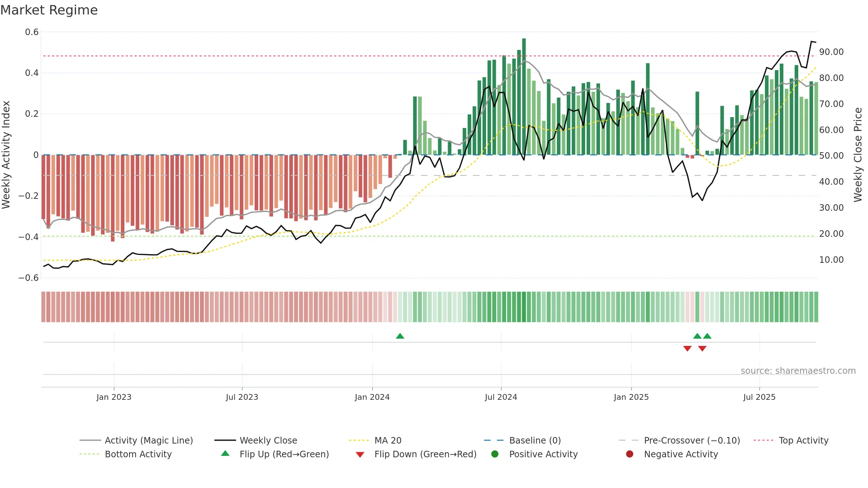Click the Jul 2024 axis label
Viewport: 868px width, 488px height.
[501, 397]
